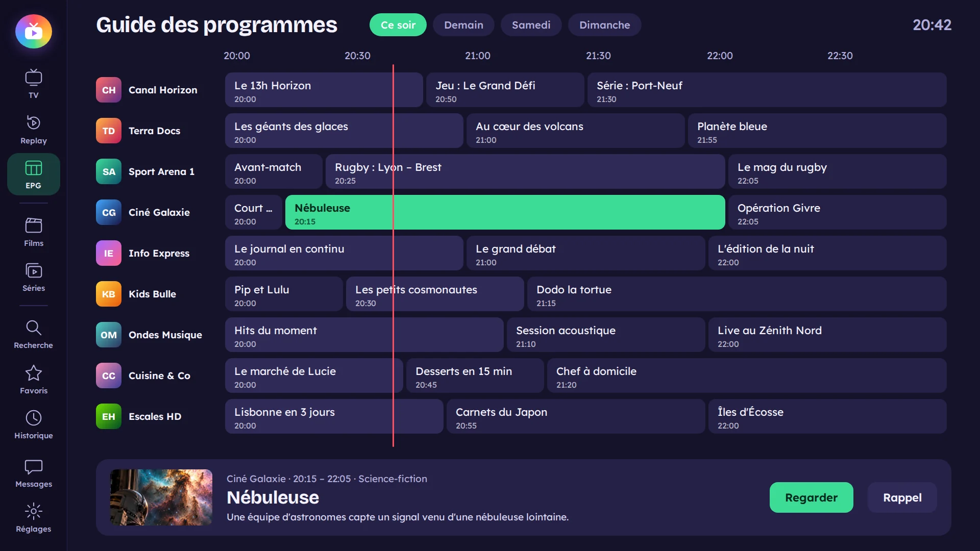Open the TV section in the sidebar
This screenshot has width=980, height=551.
click(x=33, y=84)
